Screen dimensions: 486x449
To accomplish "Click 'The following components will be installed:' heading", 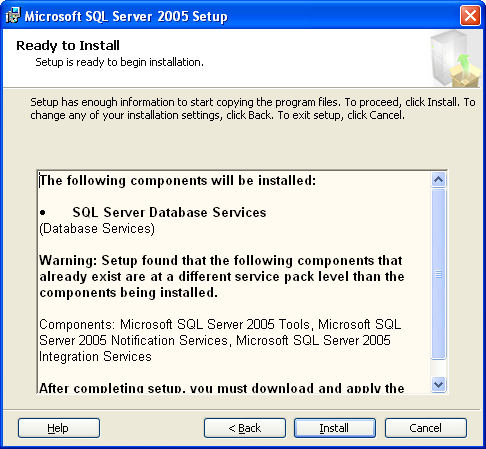I will click(178, 180).
